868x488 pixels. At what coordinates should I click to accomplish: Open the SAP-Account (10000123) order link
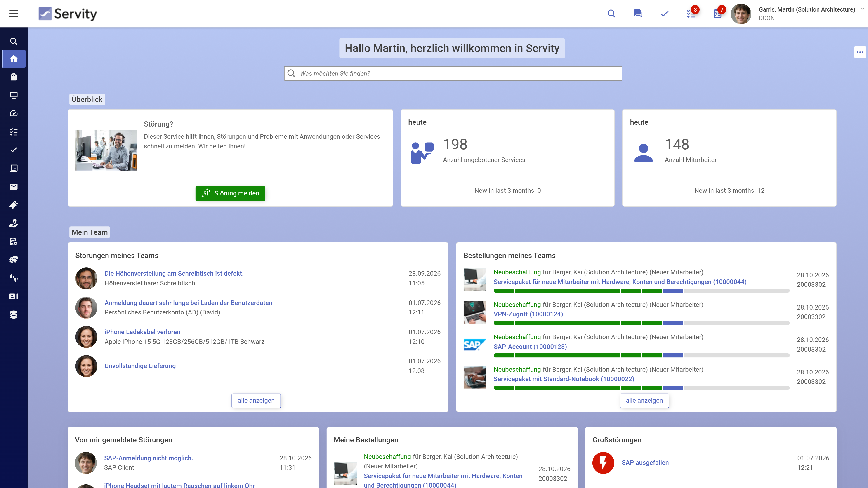(530, 347)
